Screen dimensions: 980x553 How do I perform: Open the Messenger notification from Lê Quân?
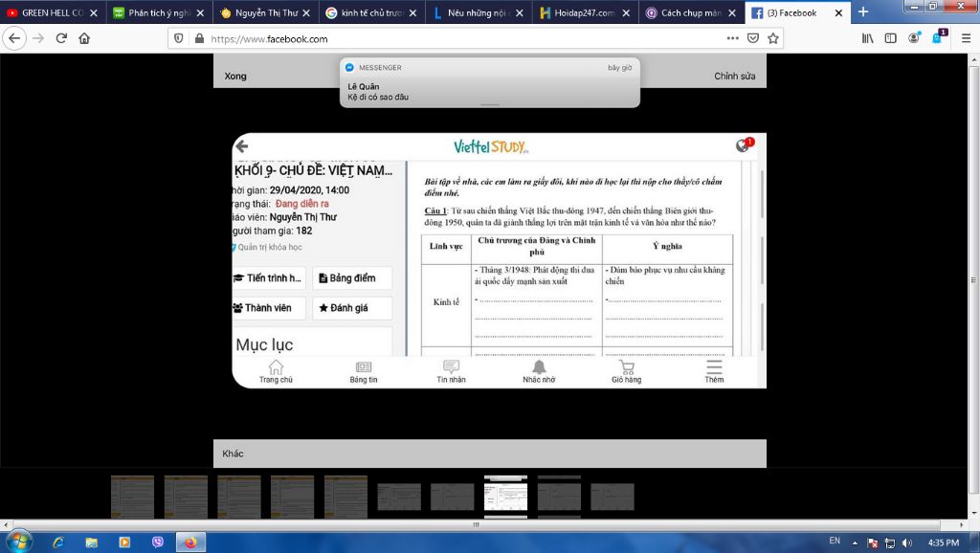489,82
